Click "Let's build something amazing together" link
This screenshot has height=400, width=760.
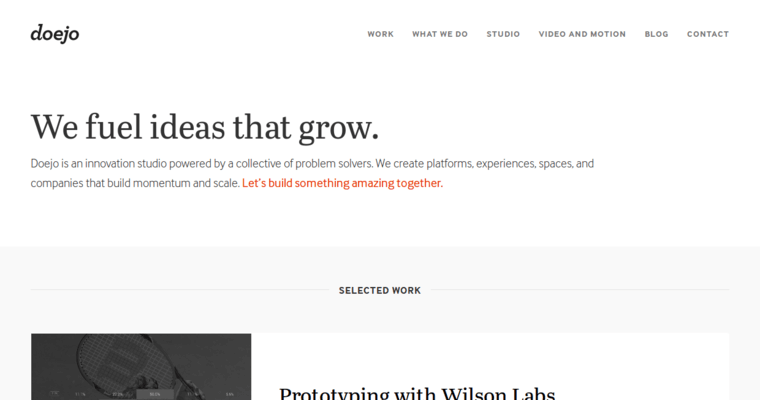point(342,183)
